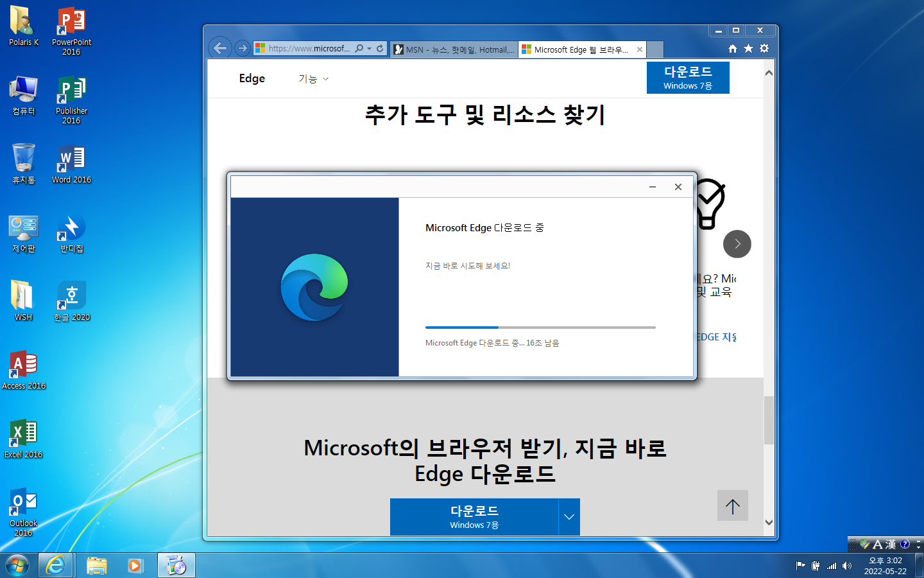Close the Edge download dialog
The width and height of the screenshot is (924, 578).
pyautogui.click(x=678, y=187)
